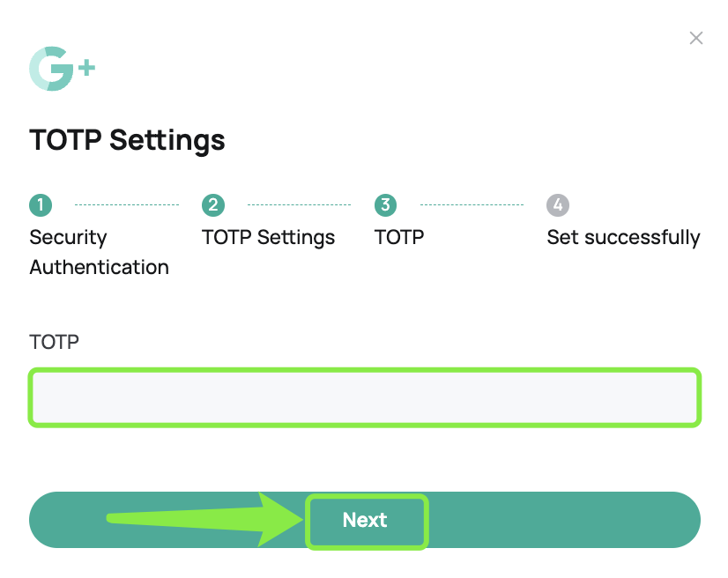This screenshot has width=728, height=578.
Task: Select the step 2 circle indicator
Action: [213, 204]
